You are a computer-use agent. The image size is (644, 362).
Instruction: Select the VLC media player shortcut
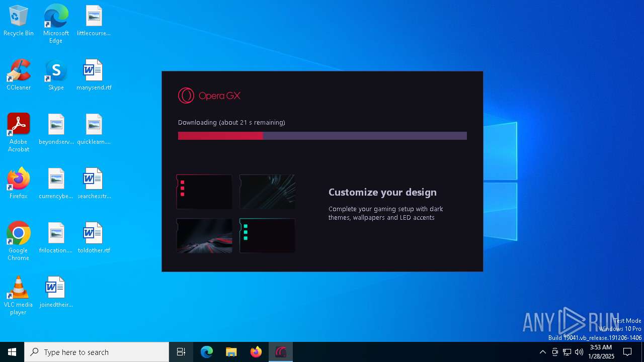click(x=19, y=296)
